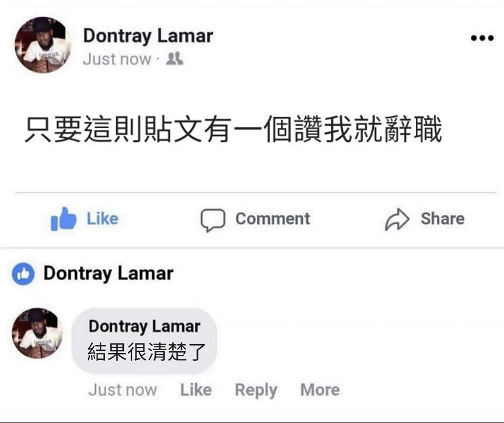Open Dontray Lamar from the likes list
The width and height of the screenshot is (504, 423).
(108, 274)
